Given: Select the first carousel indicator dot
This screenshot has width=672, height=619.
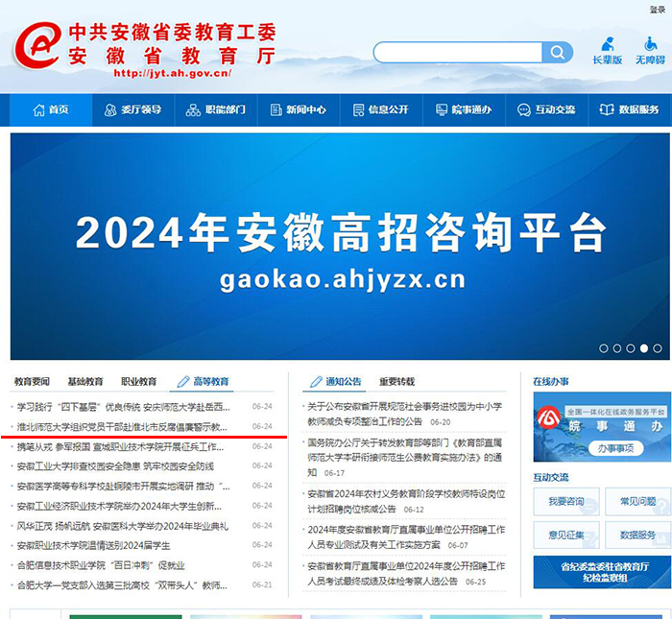Looking at the screenshot, I should pos(604,348).
